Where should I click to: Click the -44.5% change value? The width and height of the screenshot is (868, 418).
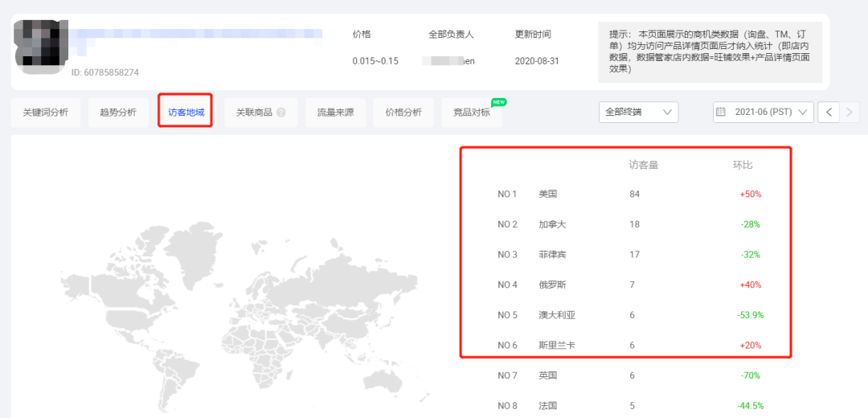point(751,405)
